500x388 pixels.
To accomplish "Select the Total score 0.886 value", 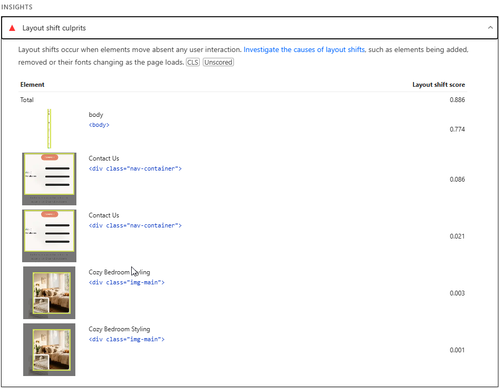I will 457,100.
